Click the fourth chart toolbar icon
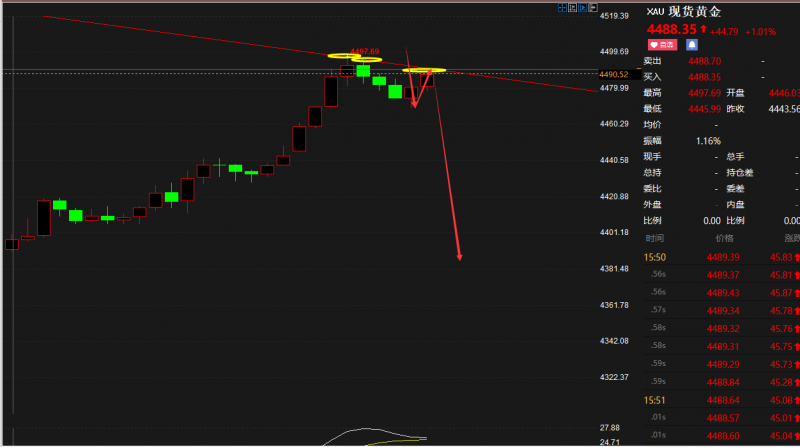 [592, 8]
